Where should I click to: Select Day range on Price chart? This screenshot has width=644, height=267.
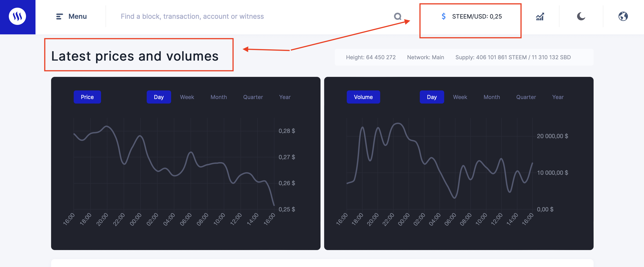(x=159, y=97)
